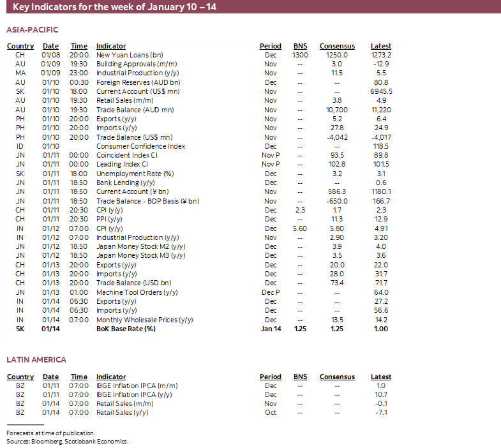
Task: Select 'IBGE Inflation IPCA (m/m)' indicator
Action: (137, 385)
